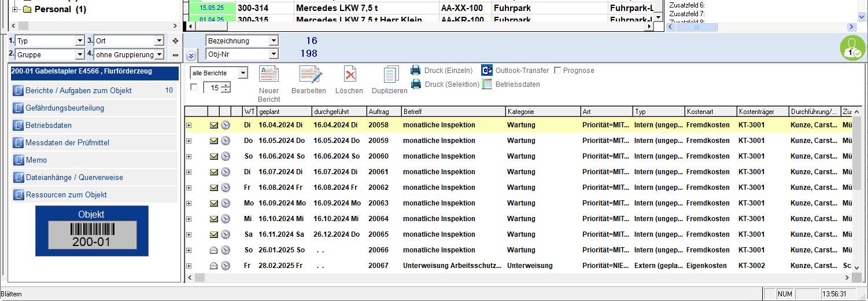Click the icon beside Dateianhänge / Querverweise

point(19,178)
